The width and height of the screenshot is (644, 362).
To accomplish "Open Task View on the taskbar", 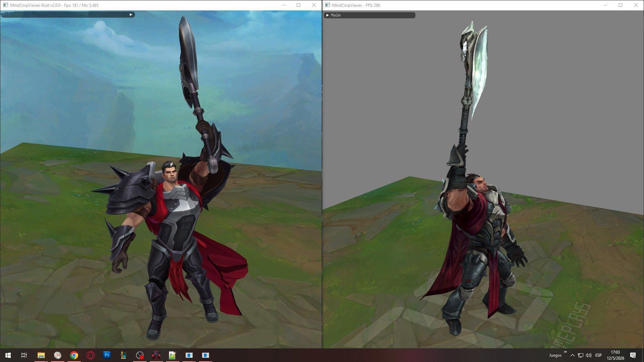I will pyautogui.click(x=24, y=355).
